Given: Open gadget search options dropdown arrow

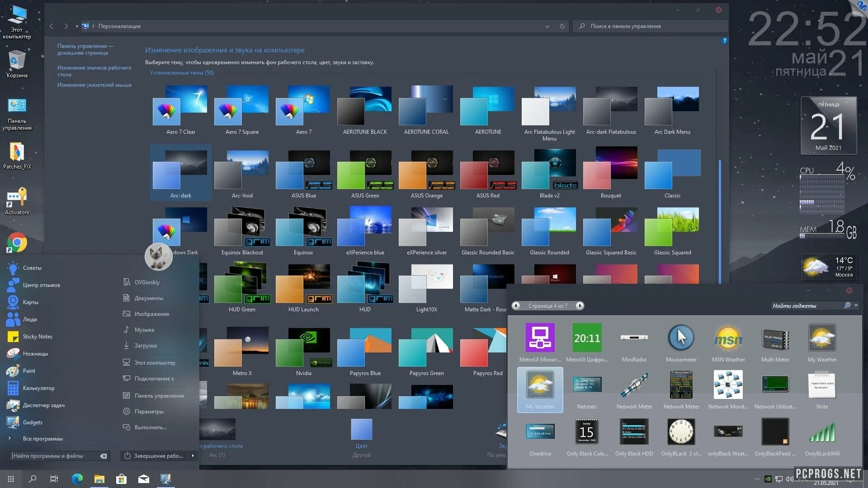Looking at the screenshot, I should (x=856, y=305).
